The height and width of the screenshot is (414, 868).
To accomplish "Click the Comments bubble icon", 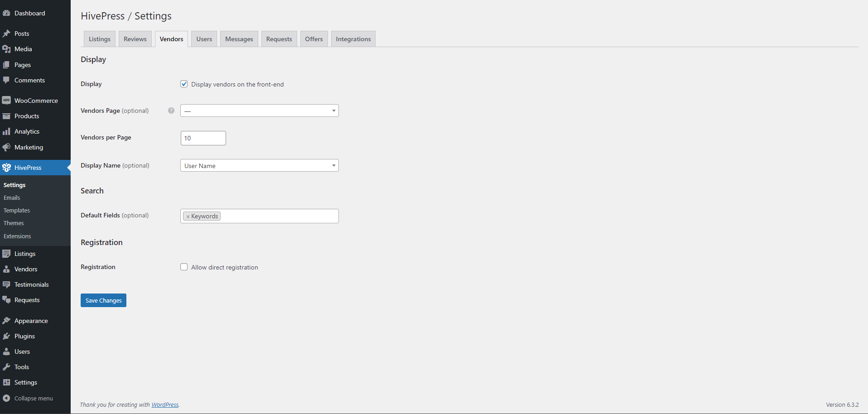I will (x=6, y=80).
